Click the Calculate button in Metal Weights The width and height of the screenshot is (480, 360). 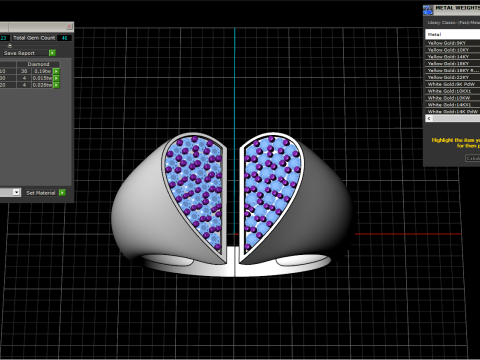click(473, 158)
